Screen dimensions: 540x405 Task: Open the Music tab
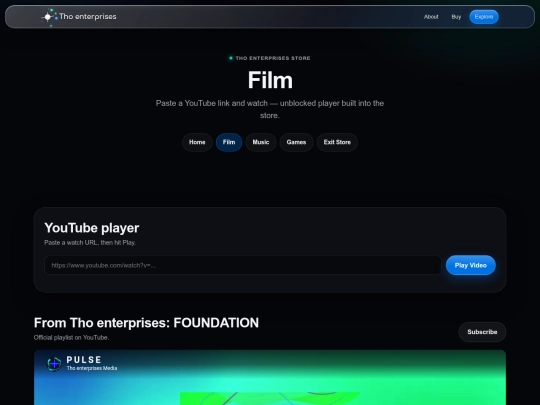[x=261, y=142]
